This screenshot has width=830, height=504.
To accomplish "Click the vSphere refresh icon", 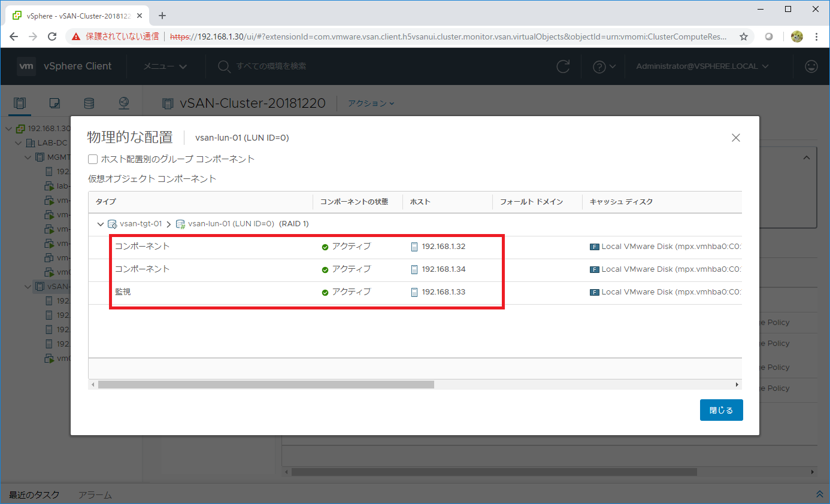I will click(x=563, y=66).
